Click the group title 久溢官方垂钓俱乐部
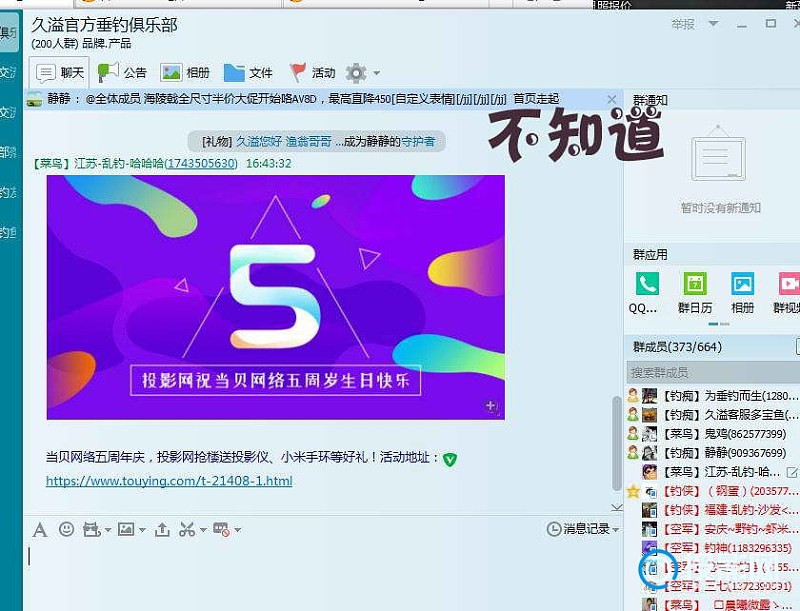This screenshot has width=800, height=611. point(105,25)
